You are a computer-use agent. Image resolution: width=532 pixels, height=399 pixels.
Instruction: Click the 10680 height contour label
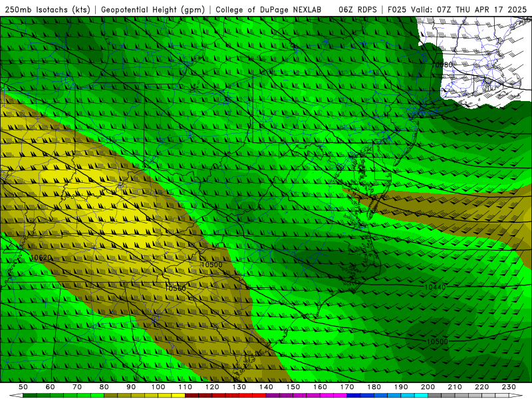tap(442, 65)
